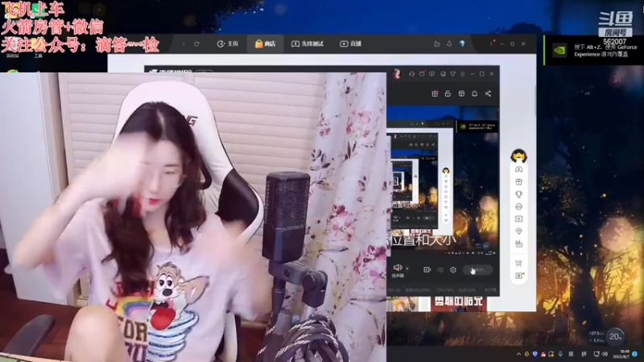The height and width of the screenshot is (362, 644).
Task: Click the blue globe avatar icon
Action: (x=462, y=43)
